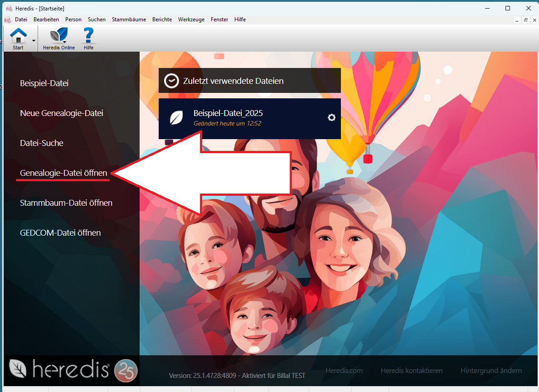Click Stammbaum-Datei öffnen in left panel

coord(66,203)
